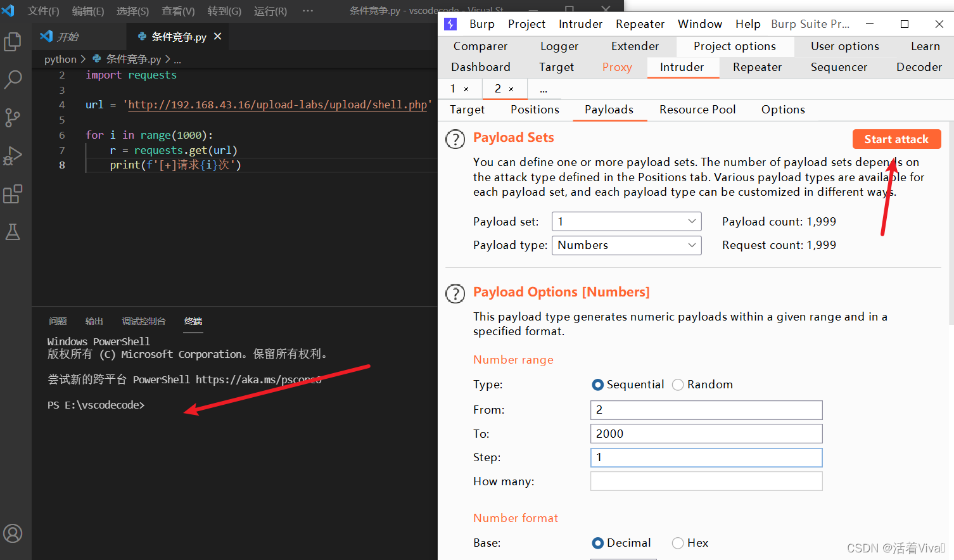
Task: Open the Repeater menu in Burp menu bar
Action: pyautogui.click(x=640, y=24)
